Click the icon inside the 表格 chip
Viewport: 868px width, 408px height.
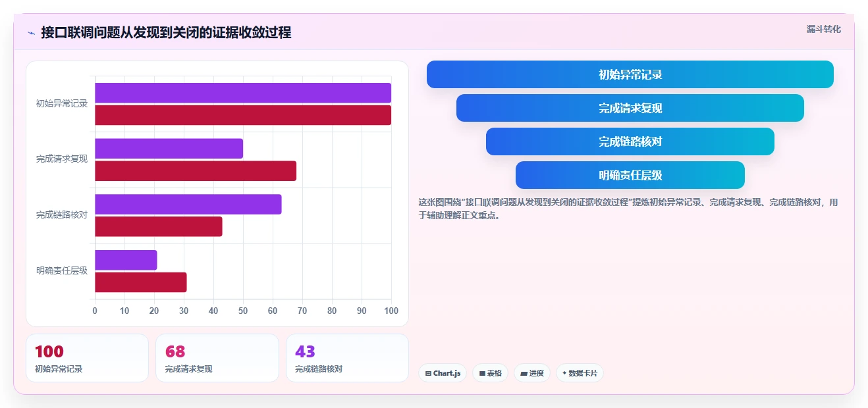482,373
